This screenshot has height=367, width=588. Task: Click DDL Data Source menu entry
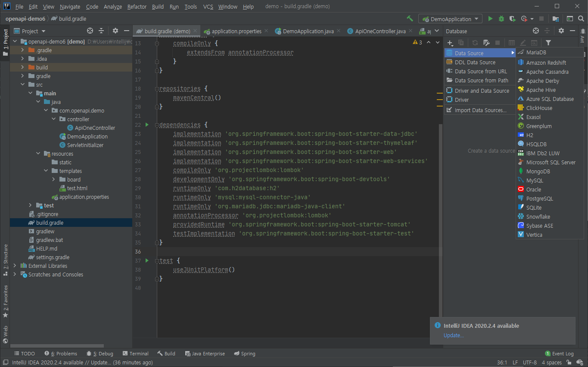click(480, 62)
